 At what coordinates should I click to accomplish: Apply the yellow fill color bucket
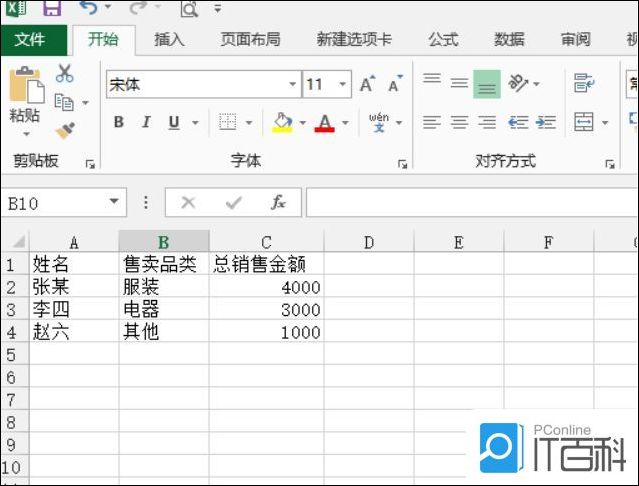[x=282, y=122]
